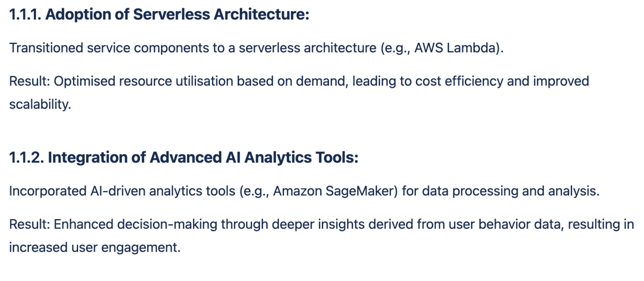Click the phrase "serverless architecture" in the first paragraph

307,48
